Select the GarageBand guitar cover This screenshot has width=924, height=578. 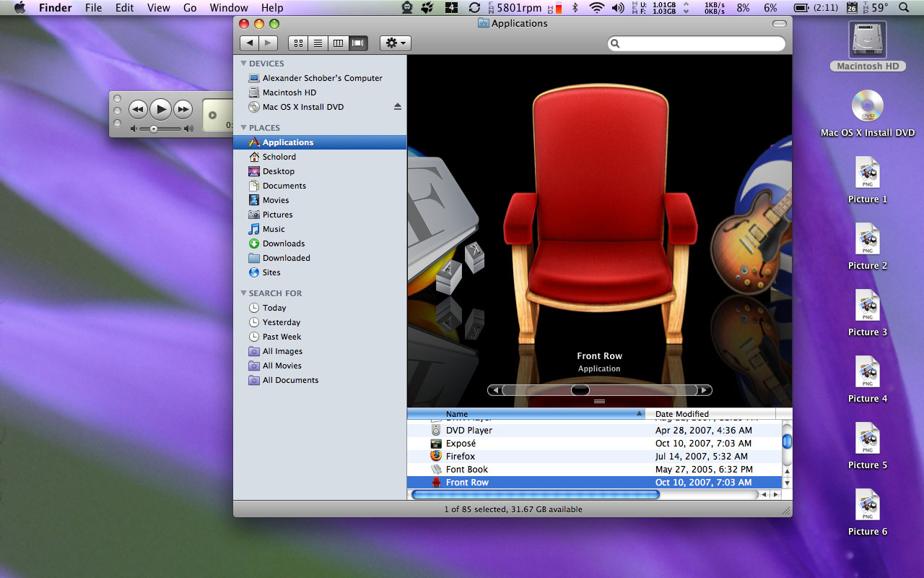(x=751, y=242)
